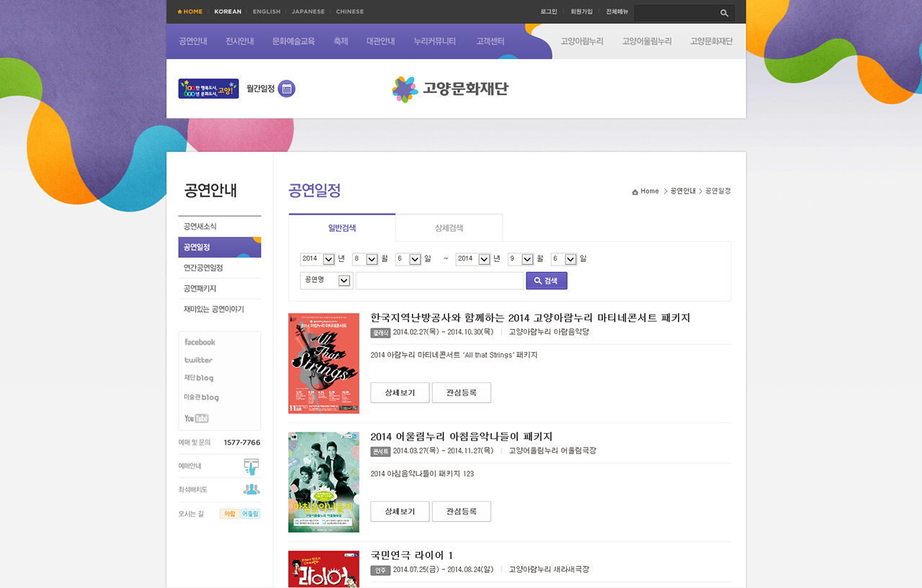The image size is (922, 588).
Task: Open the 누리커뮤니티 main menu
Action: click(434, 42)
